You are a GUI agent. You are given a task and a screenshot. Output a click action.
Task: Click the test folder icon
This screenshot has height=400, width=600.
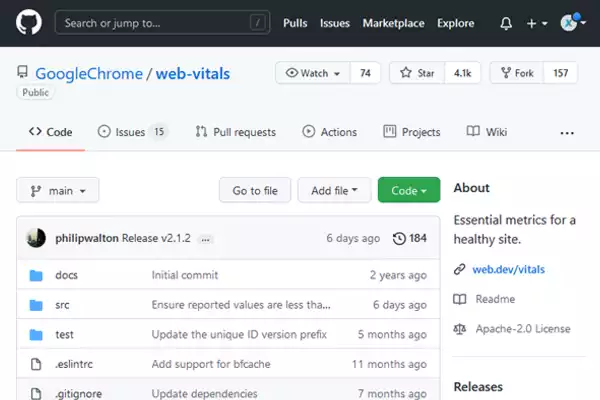pos(36,335)
